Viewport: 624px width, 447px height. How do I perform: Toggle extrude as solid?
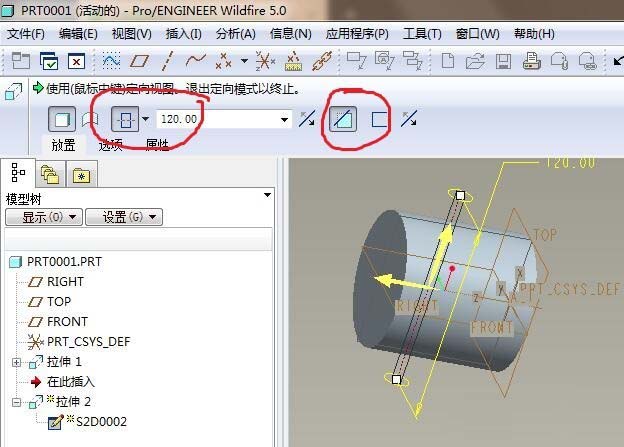[x=62, y=119]
